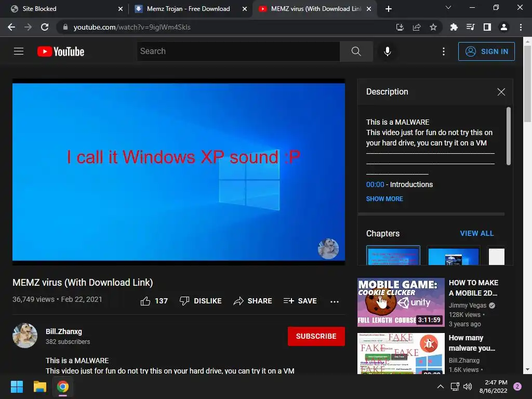Open YouTube settings three-dot menu
The height and width of the screenshot is (399, 532).
click(x=444, y=51)
